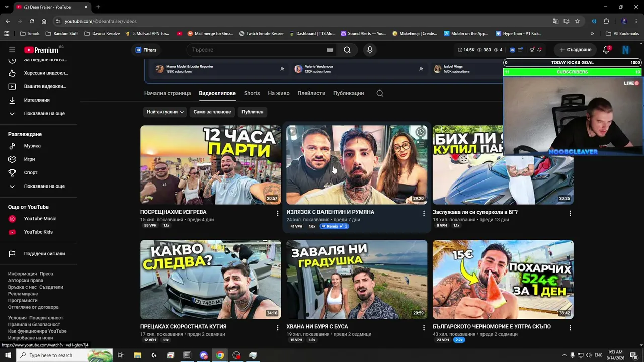Open ХВАНА НИ БУРЯ С БУСА video title

point(317,327)
